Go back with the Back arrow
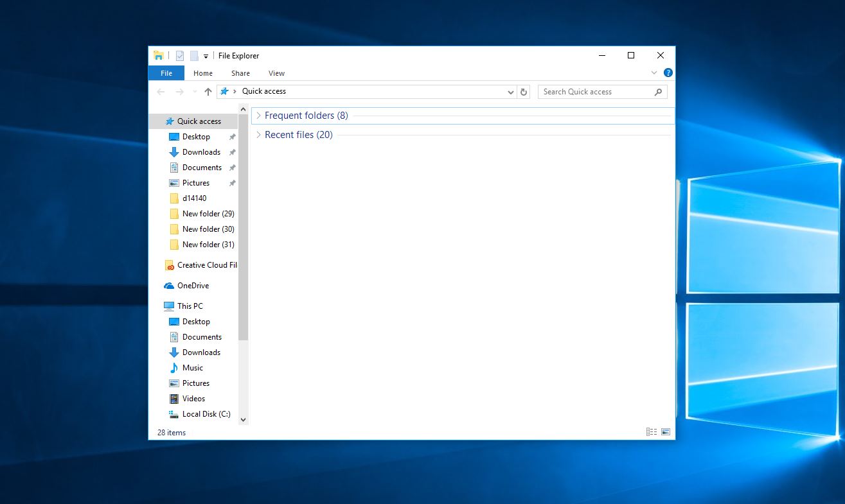This screenshot has width=845, height=504. click(161, 92)
